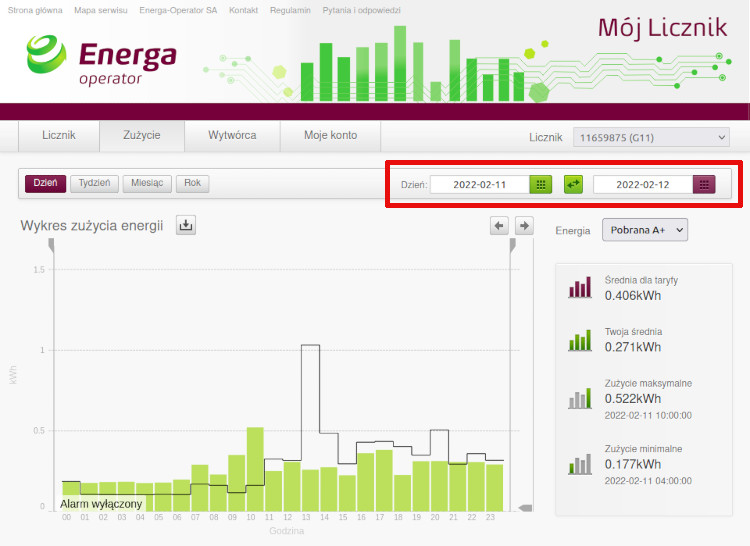The width and height of the screenshot is (750, 546).
Task: Click the Energa operator logo
Action: (101, 61)
